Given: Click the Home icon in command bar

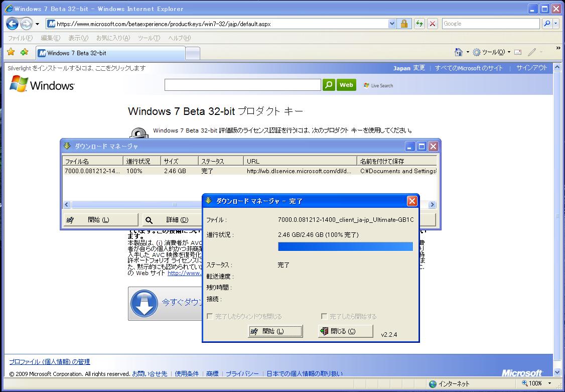Looking at the screenshot, I should (x=458, y=52).
